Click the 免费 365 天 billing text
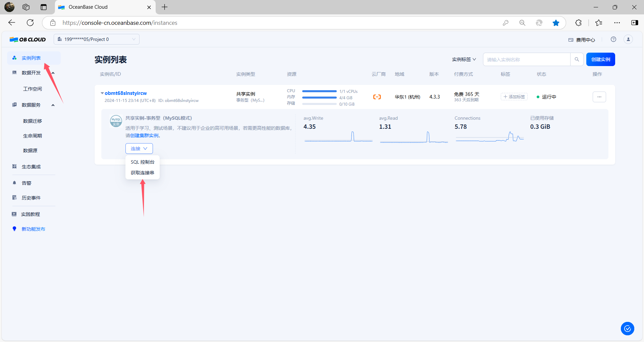The height and width of the screenshot is (342, 644). (467, 94)
